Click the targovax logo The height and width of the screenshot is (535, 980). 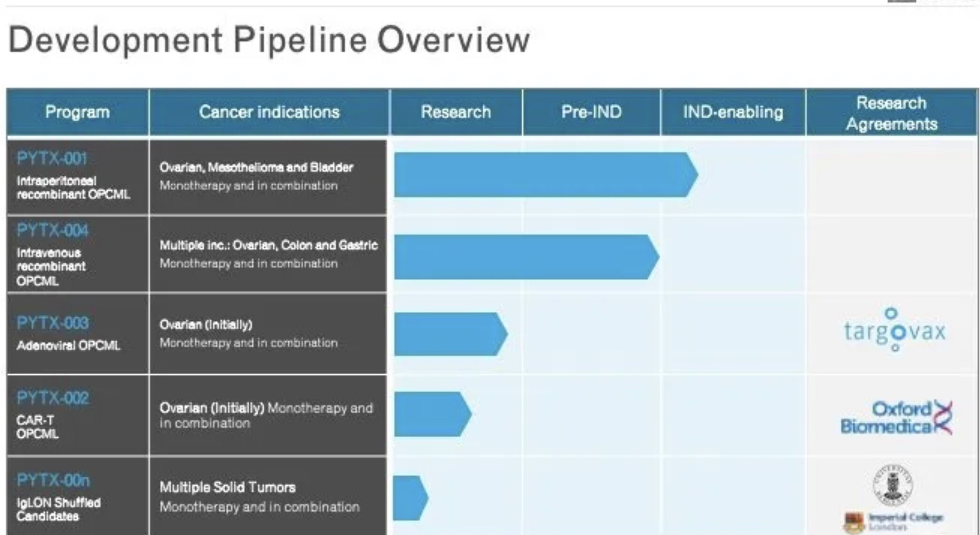[894, 330]
